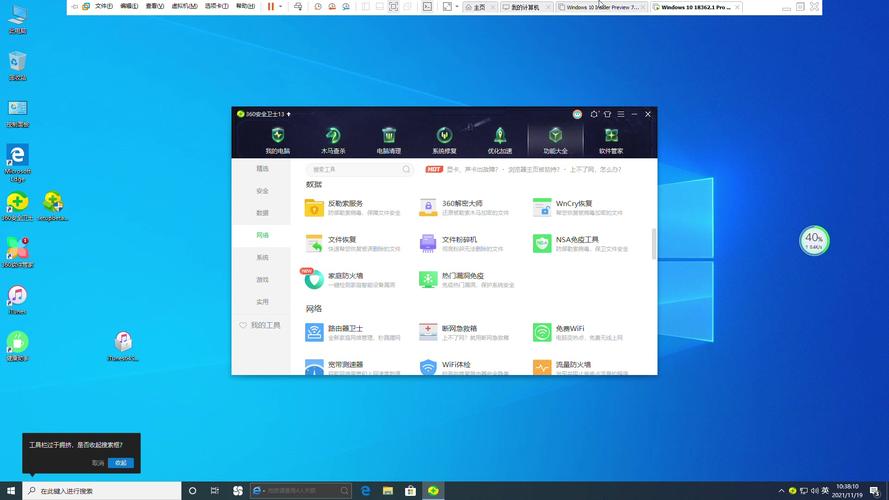Screen dimensions: 889x500
Task: Select iTunes desktop shortcut
Action: [x=18, y=300]
